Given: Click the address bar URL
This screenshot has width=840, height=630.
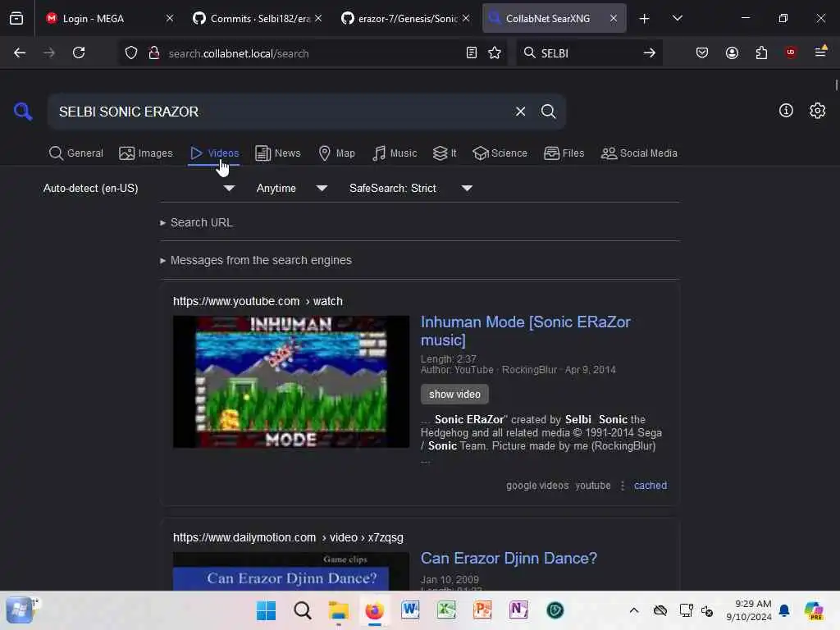Looking at the screenshot, I should [x=239, y=53].
